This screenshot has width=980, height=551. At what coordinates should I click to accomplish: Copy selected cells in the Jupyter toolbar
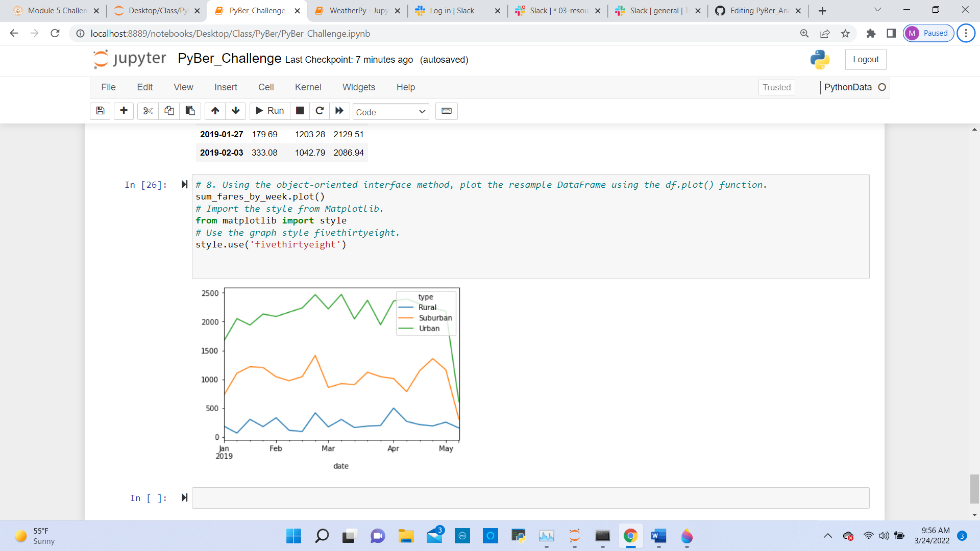169,111
